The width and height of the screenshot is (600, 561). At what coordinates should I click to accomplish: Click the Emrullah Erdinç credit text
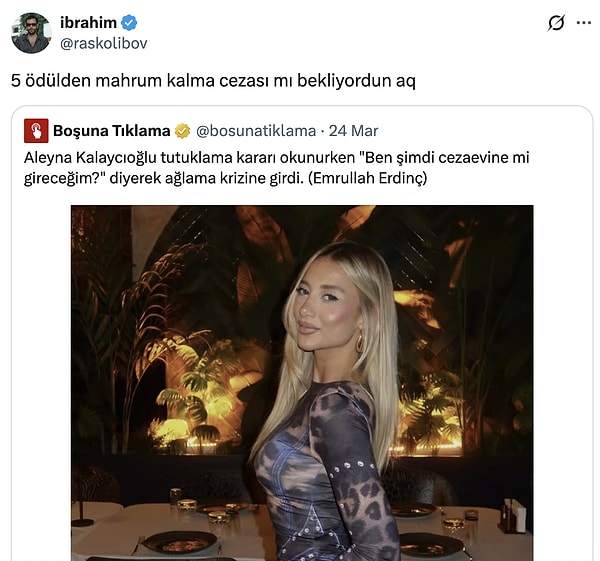click(367, 178)
